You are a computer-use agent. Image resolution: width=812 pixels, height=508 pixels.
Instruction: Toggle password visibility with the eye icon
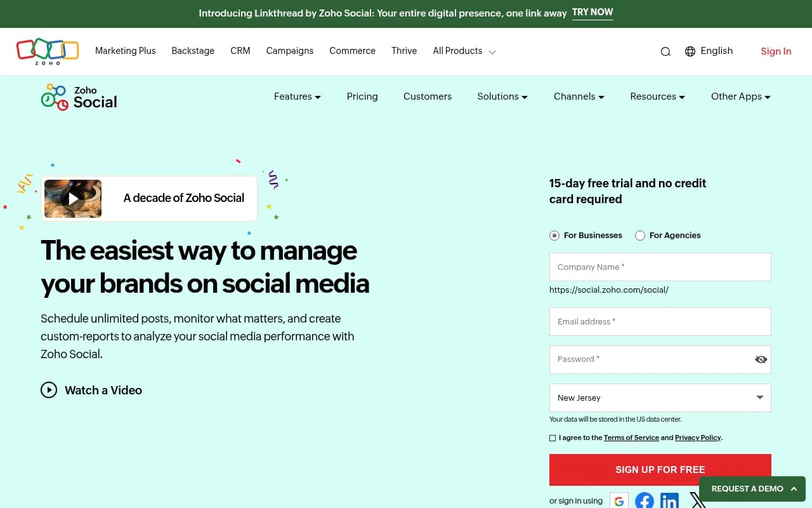point(761,359)
